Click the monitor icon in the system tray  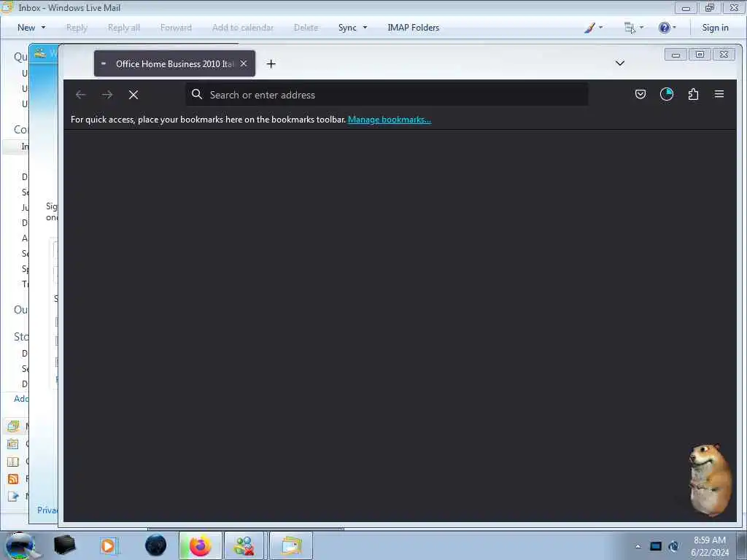coord(656,546)
